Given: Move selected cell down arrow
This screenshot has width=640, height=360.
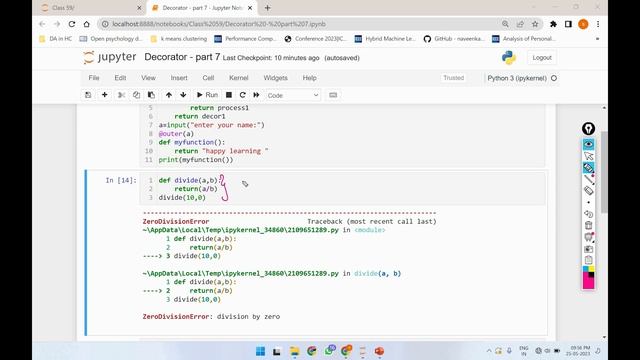Looking at the screenshot, I should pyautogui.click(x=183, y=95).
